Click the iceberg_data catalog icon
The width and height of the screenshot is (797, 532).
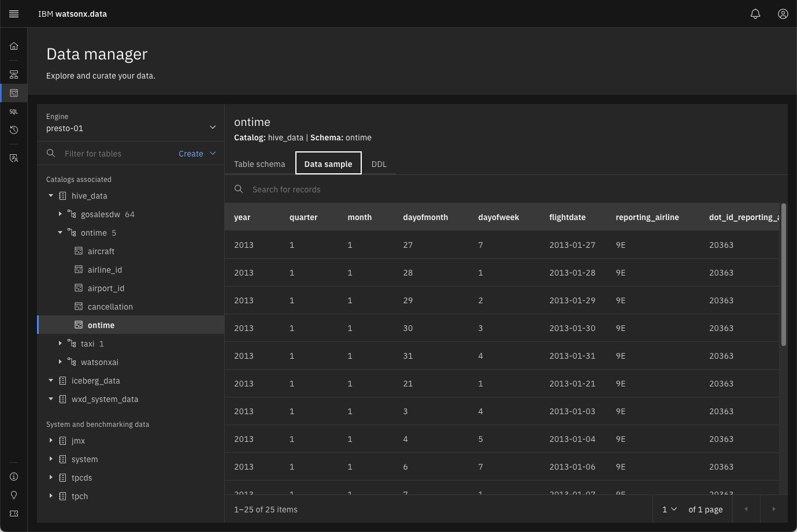click(x=62, y=381)
